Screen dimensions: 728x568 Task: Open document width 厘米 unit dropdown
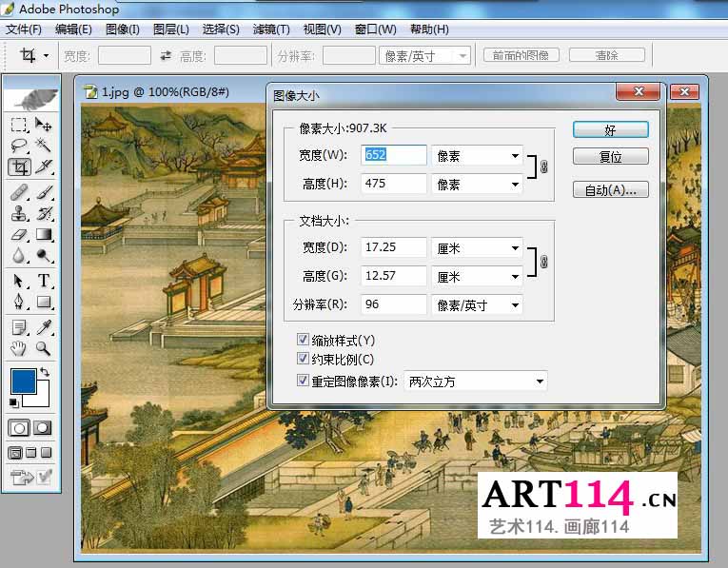[477, 248]
